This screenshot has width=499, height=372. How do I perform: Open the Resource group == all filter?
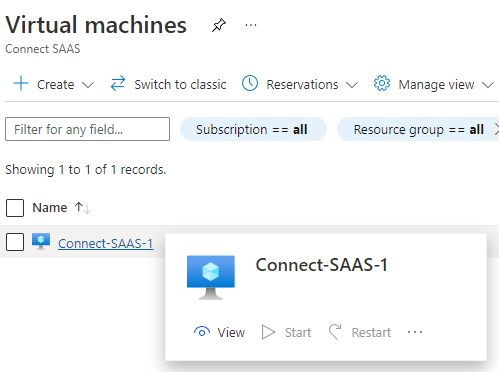[418, 129]
